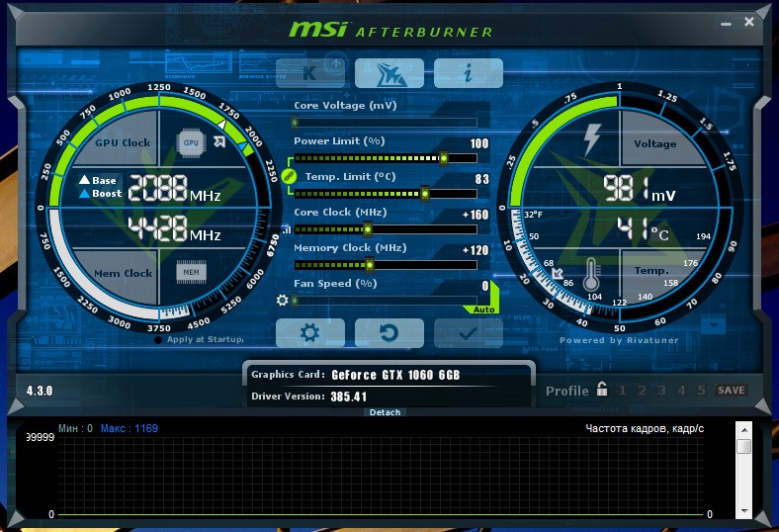Select profile slot 3
Image resolution: width=779 pixels, height=532 pixels.
pos(661,391)
